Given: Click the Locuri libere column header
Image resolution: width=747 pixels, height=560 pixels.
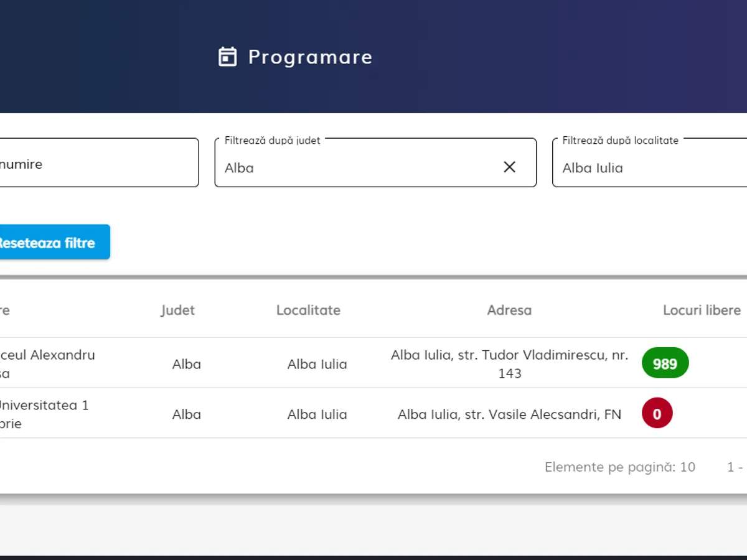Looking at the screenshot, I should click(702, 310).
